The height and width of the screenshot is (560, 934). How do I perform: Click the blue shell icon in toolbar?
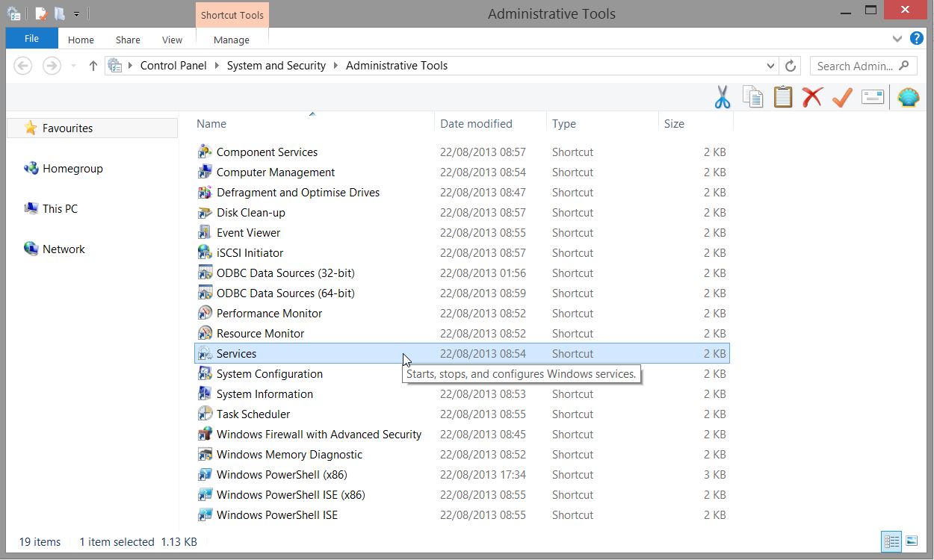click(908, 97)
